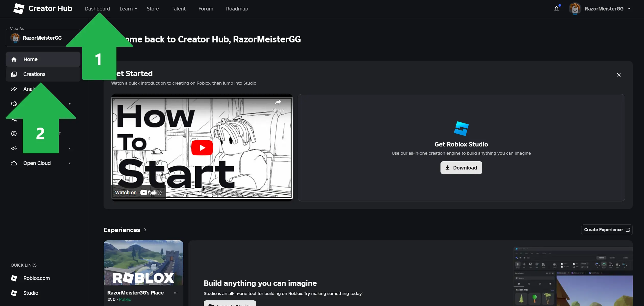This screenshot has width=644, height=306.
Task: Click the Home house icon in sidebar
Action: point(14,59)
